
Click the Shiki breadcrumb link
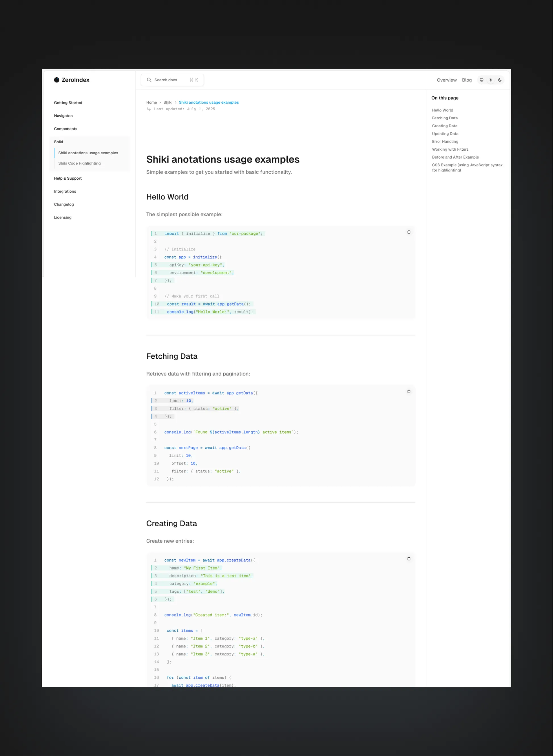168,102
